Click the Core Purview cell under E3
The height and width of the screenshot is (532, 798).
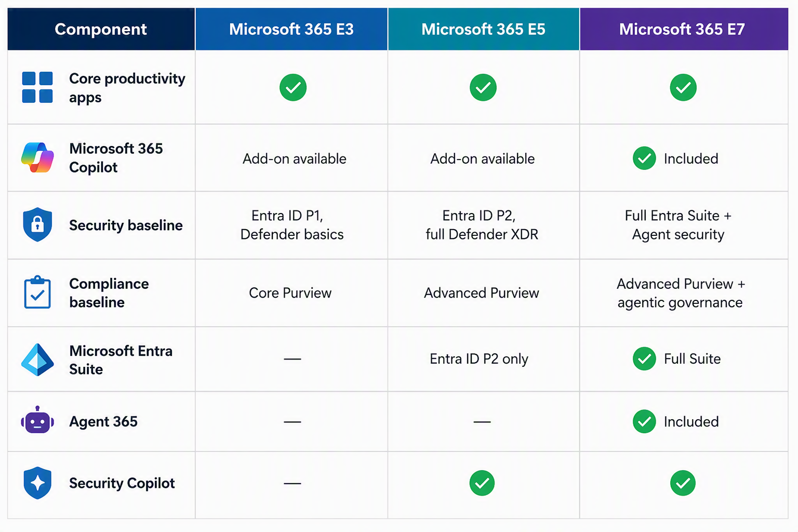pyautogui.click(x=290, y=293)
